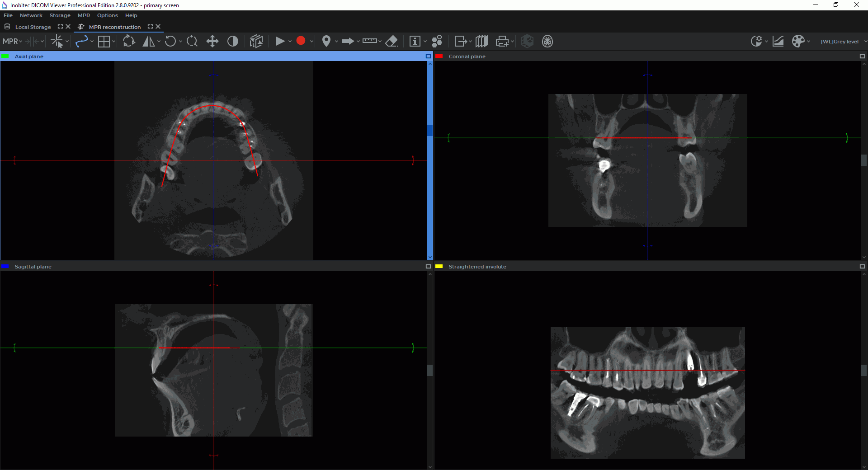Open the window layout grid tool

[104, 42]
